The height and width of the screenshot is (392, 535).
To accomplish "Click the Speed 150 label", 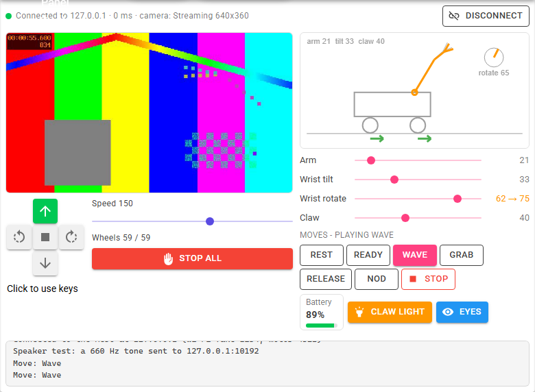I will pos(112,204).
